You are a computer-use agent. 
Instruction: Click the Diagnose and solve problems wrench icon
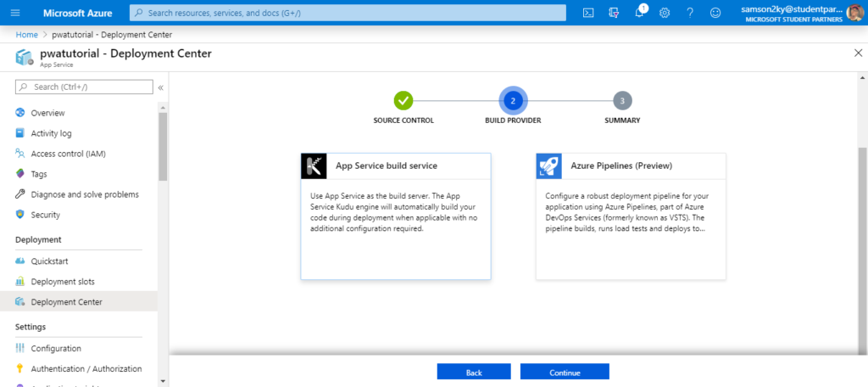[20, 194]
